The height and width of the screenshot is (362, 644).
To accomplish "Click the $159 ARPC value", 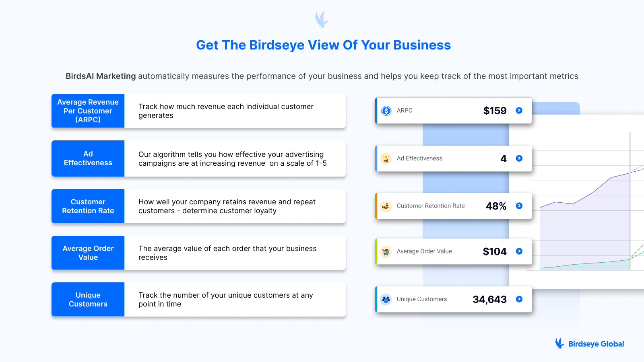I will click(495, 111).
